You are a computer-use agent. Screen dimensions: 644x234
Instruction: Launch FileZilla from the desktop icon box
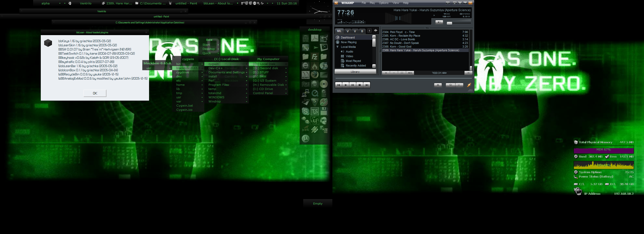click(x=314, y=57)
